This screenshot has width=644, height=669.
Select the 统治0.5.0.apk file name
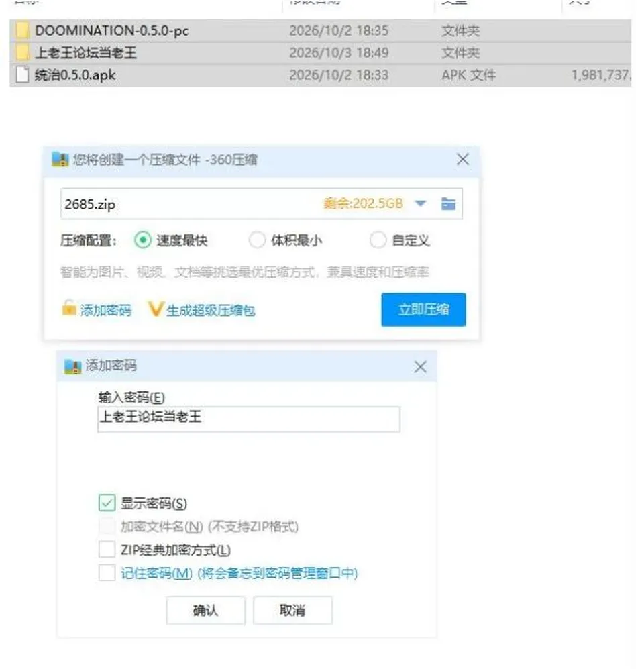pos(75,75)
